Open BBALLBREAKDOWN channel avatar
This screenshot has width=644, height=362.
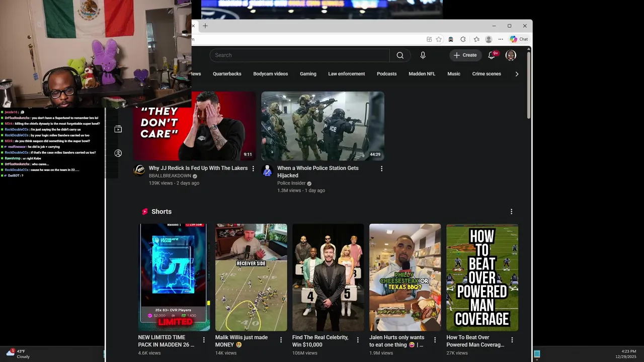tap(139, 170)
